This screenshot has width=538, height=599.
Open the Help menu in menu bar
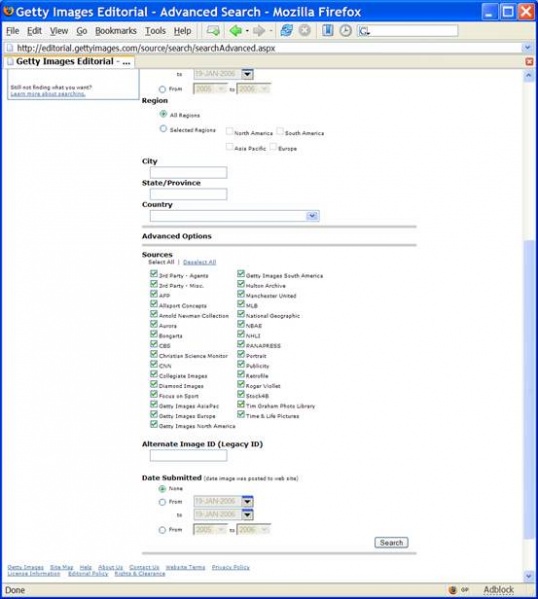pos(182,31)
